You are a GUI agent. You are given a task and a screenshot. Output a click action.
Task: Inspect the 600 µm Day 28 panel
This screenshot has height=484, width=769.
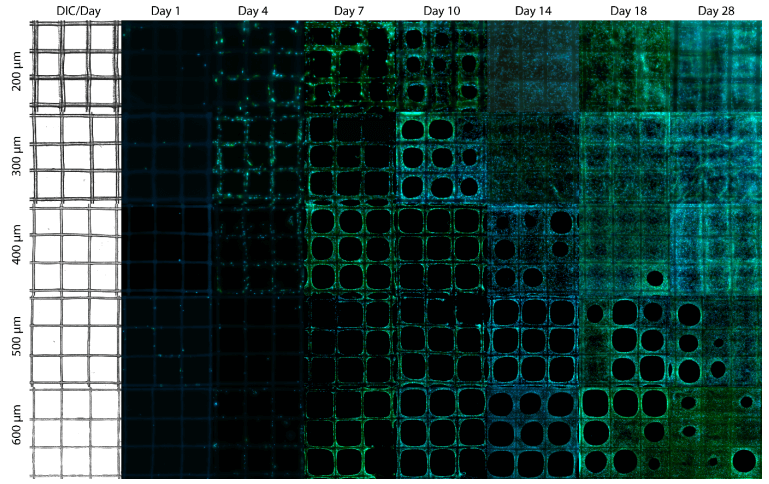[x=717, y=433]
